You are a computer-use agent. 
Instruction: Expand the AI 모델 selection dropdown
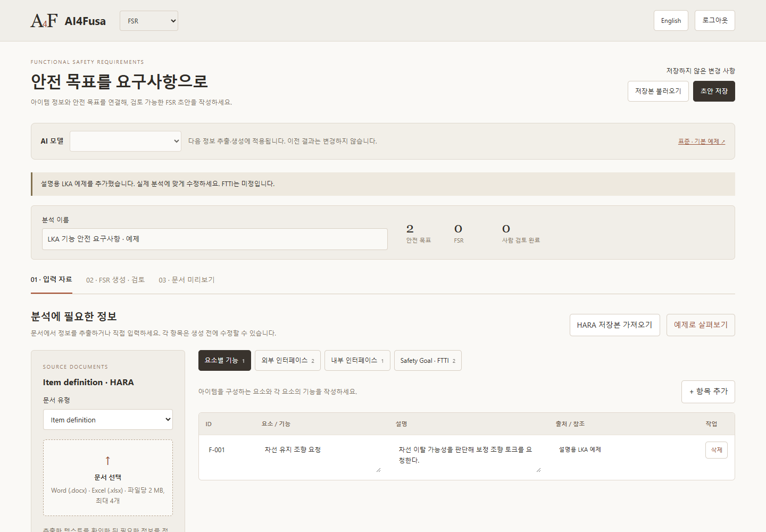(x=126, y=141)
